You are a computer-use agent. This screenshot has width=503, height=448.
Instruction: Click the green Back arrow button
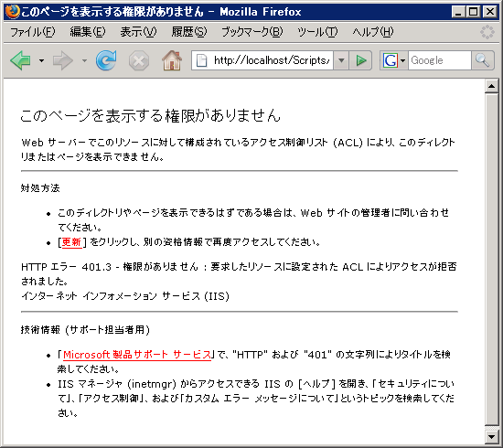click(x=20, y=60)
